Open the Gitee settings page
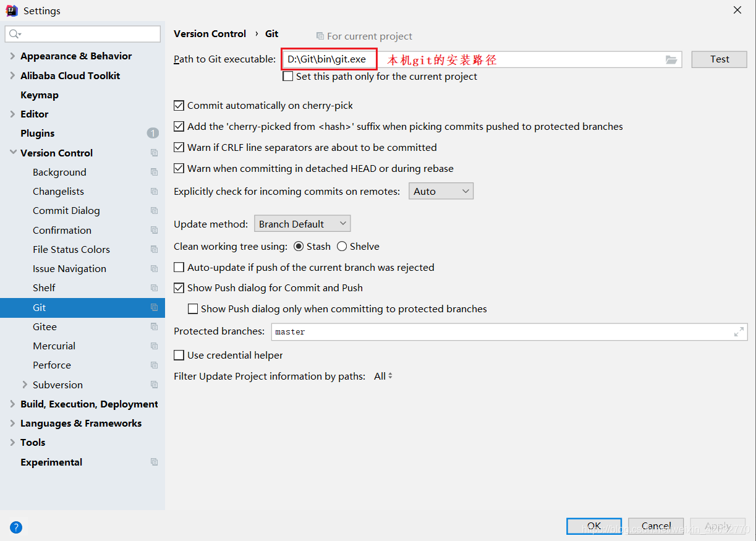 [x=45, y=327]
